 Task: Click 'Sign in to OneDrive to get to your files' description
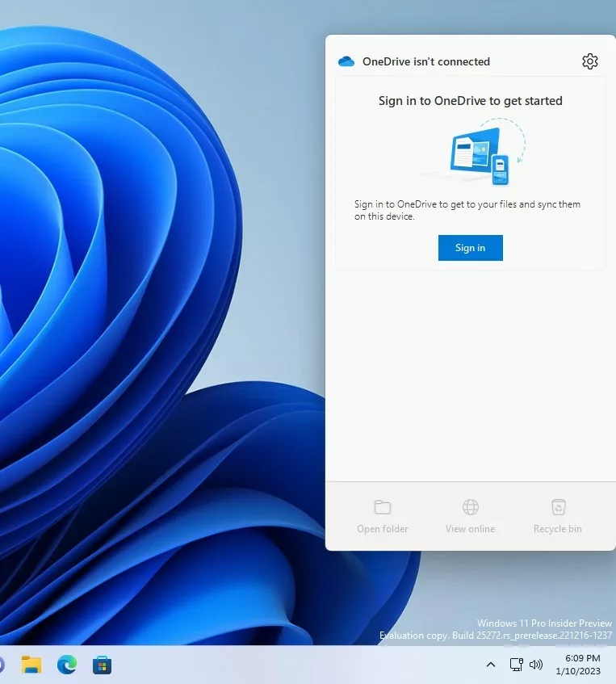click(467, 210)
